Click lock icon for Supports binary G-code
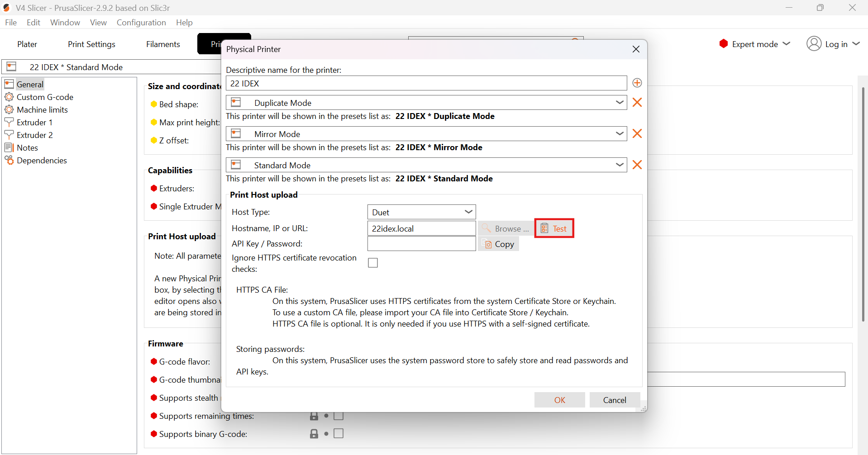This screenshot has height=455, width=868. coord(314,434)
